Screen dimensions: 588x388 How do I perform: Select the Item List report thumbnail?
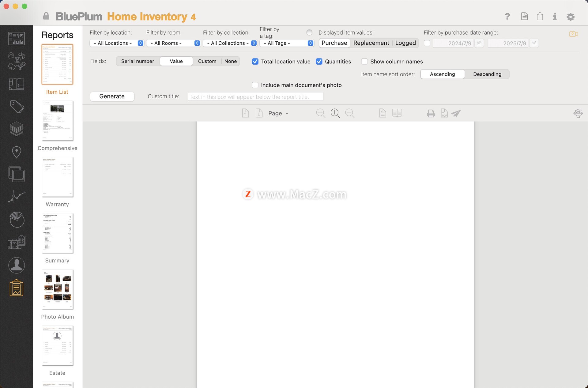click(57, 64)
